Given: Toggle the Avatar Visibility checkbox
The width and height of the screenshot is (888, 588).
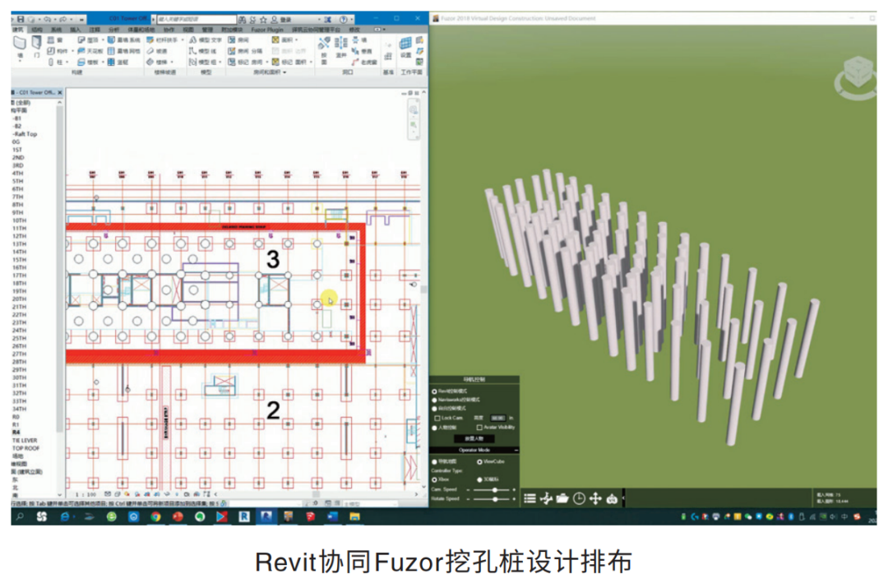Looking at the screenshot, I should coord(479,428).
